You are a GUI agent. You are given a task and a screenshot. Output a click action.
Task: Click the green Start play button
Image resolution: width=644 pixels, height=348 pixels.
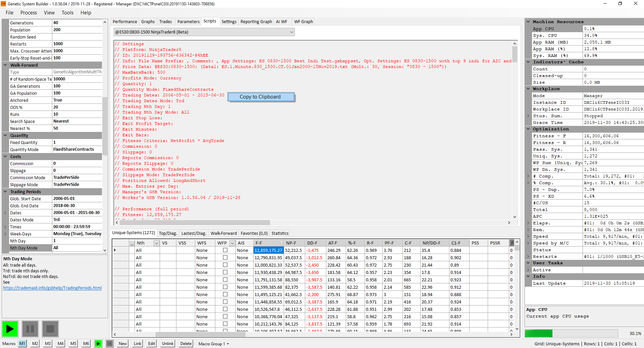point(10,329)
